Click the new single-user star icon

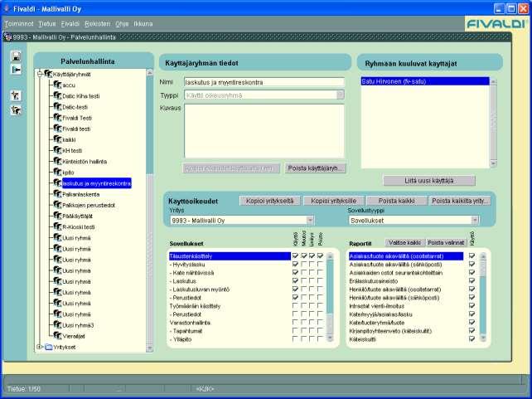point(16,95)
